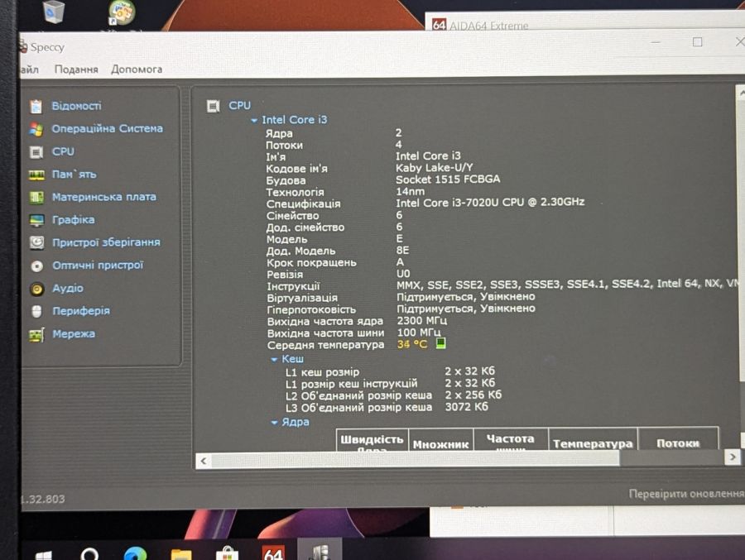Collapse the Ядра section
The height and width of the screenshot is (560, 745).
pos(274,422)
